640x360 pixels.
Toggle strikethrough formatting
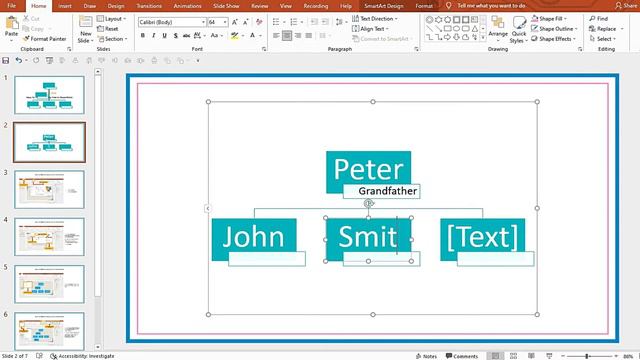click(186, 36)
